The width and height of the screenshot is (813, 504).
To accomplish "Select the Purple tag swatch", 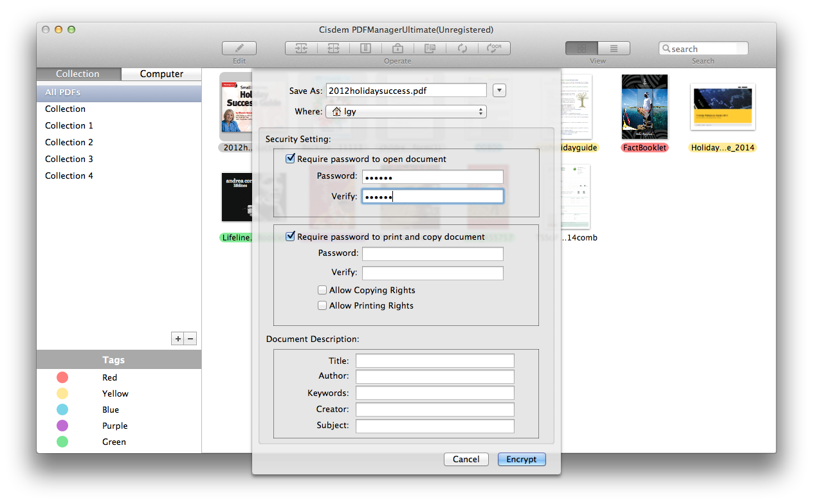I will point(62,426).
